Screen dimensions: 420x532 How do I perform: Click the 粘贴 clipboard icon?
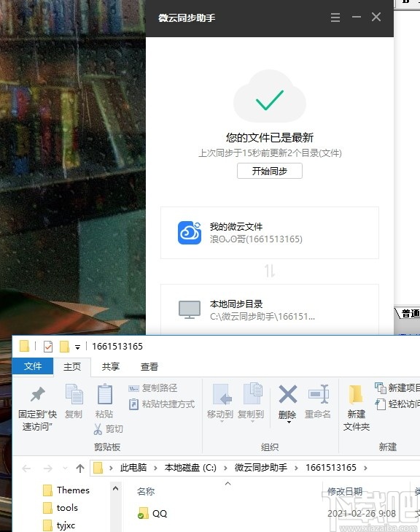pos(105,394)
